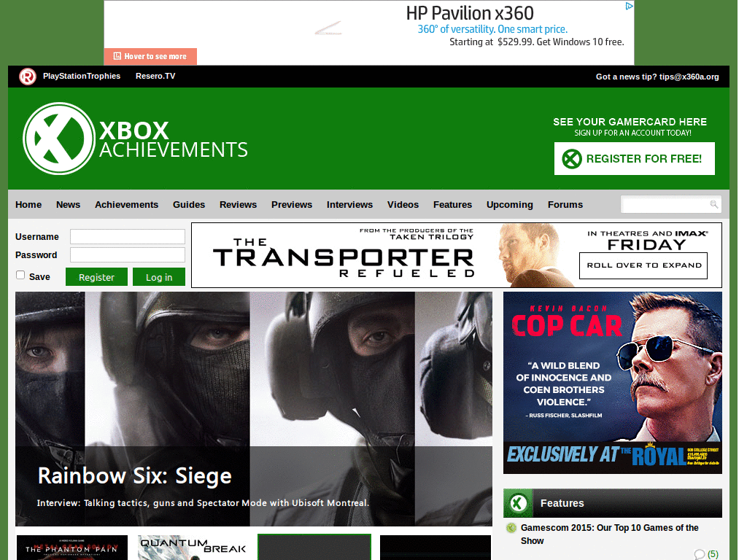Open the Reviews menu item

coord(239,205)
